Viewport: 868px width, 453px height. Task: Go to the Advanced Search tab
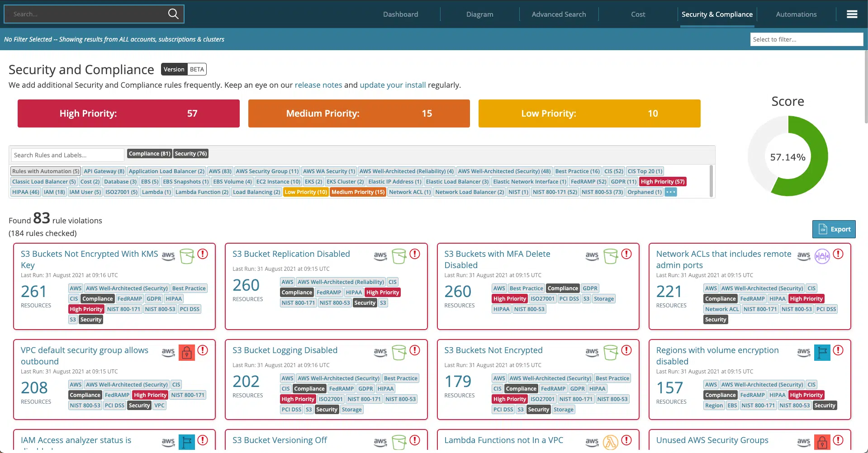559,14
